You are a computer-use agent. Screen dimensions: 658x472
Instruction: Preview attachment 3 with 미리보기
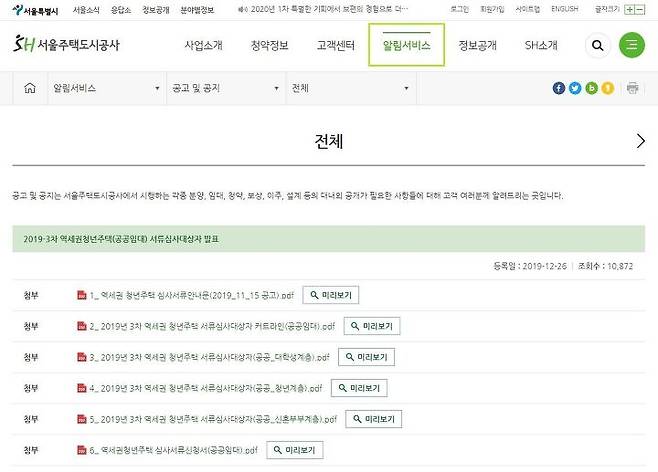tap(366, 357)
